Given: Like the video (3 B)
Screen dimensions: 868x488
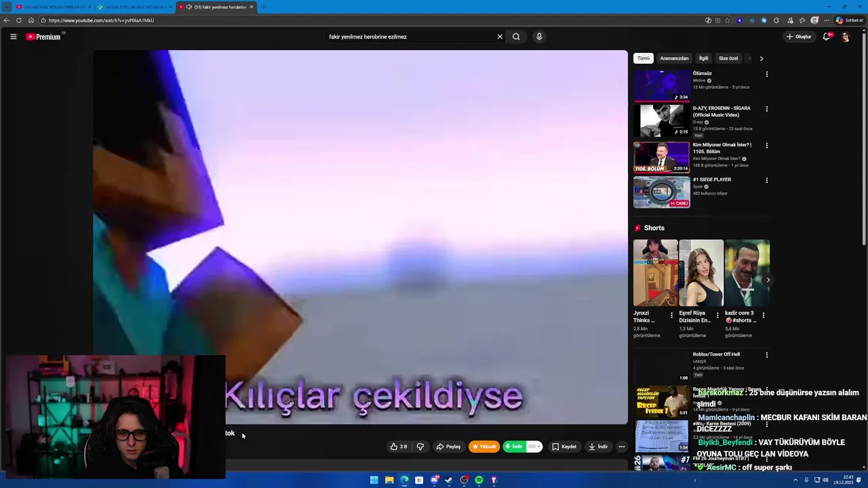Looking at the screenshot, I should (399, 447).
